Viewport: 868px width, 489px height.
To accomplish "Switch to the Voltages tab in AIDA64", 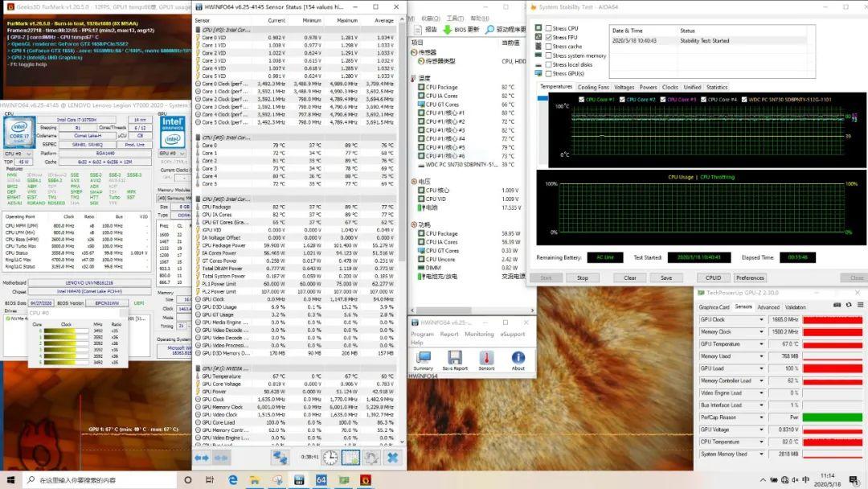I will point(624,87).
